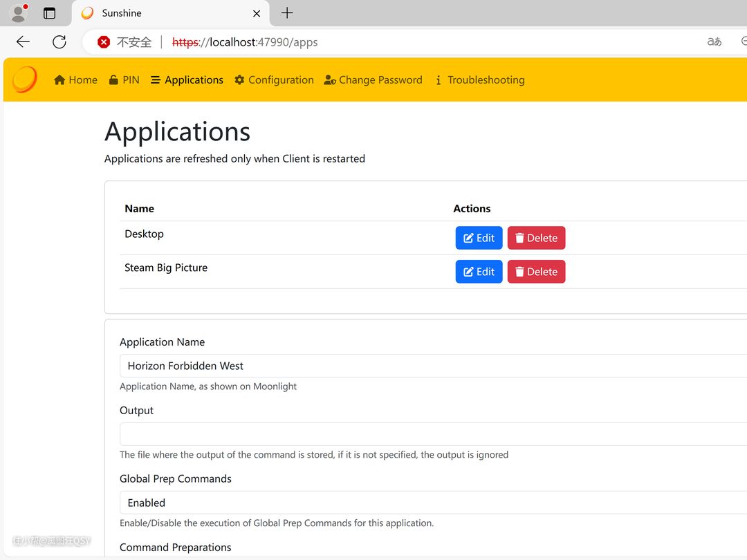Click the 'Steam Big Picture' name cell
The width and height of the screenshot is (747, 560).
click(166, 268)
